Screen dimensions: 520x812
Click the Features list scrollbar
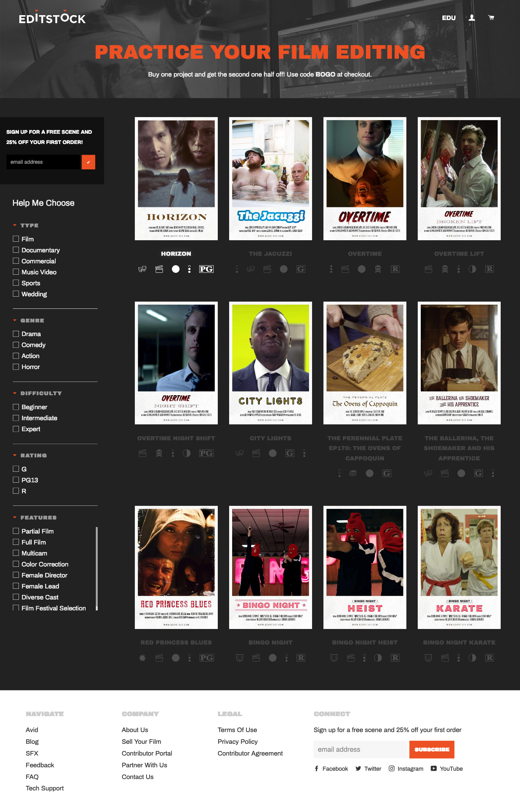(97, 568)
